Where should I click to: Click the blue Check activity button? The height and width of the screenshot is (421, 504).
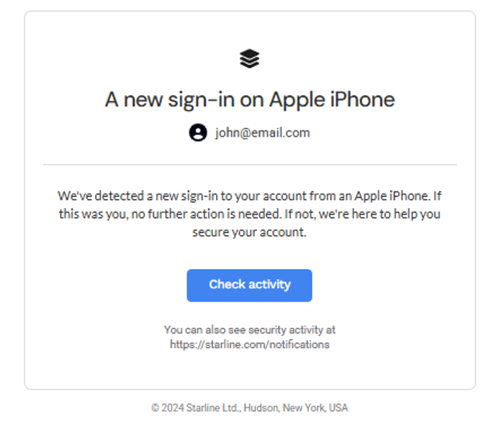(249, 286)
